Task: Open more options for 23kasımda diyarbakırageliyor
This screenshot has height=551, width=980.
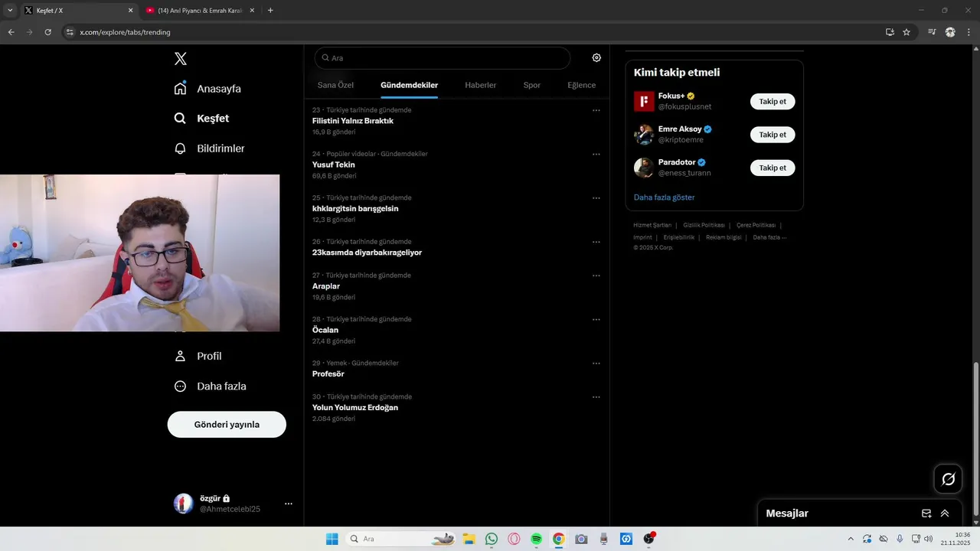Action: pyautogui.click(x=596, y=242)
